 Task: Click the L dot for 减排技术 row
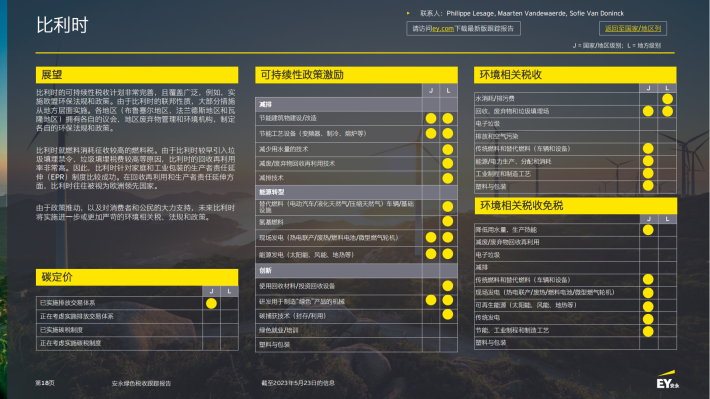tap(447, 178)
